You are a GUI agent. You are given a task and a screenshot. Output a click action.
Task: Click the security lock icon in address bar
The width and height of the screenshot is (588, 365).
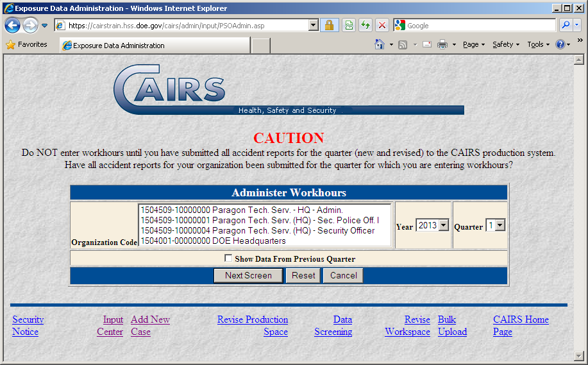click(329, 26)
